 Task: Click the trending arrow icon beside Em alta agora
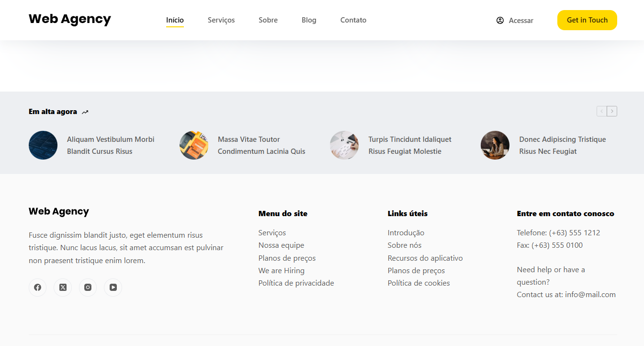pos(85,112)
